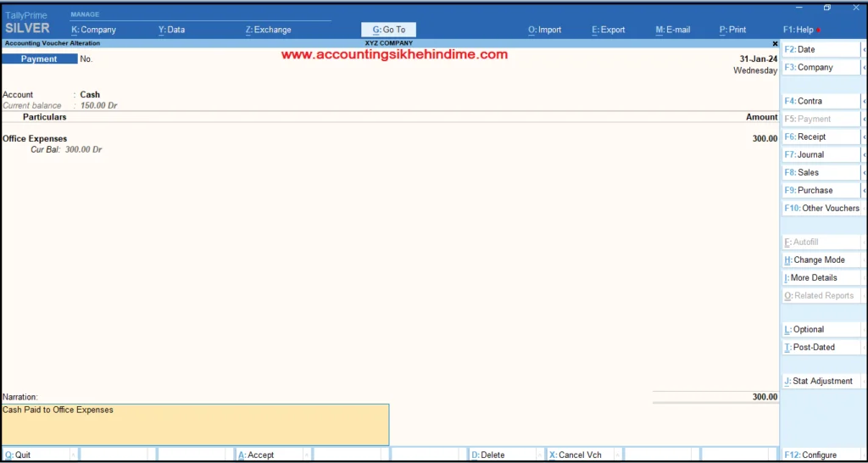Click the Narration text box
Viewport: 868px width, 463px height.
[x=196, y=425]
